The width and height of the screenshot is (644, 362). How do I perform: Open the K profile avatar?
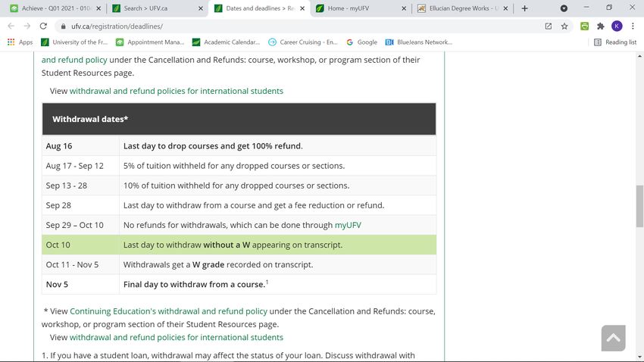[617, 27]
